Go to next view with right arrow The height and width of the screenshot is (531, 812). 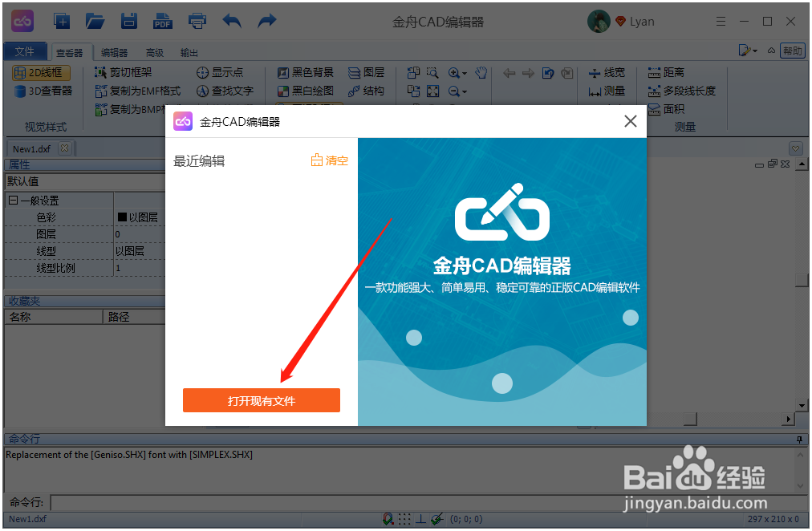(528, 73)
